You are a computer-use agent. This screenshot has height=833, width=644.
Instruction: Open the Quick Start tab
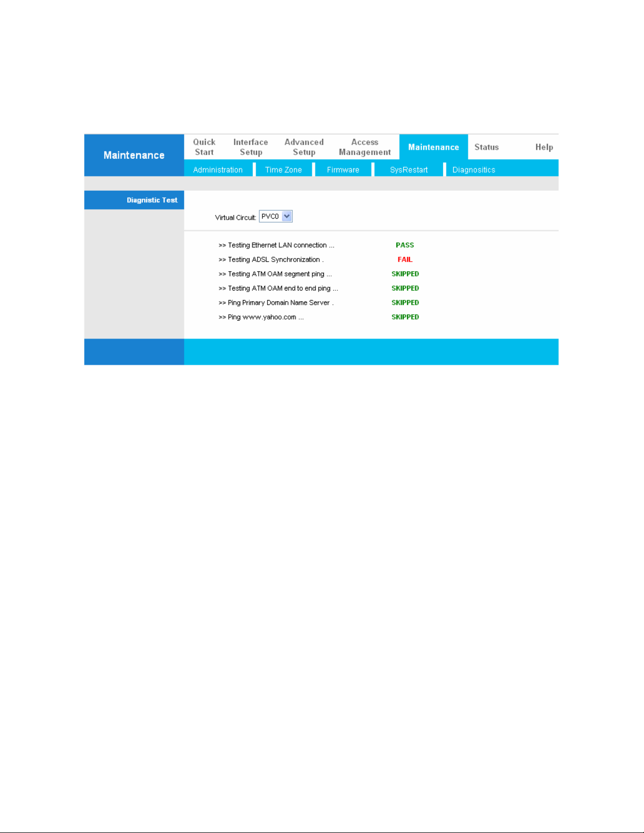[x=204, y=147]
